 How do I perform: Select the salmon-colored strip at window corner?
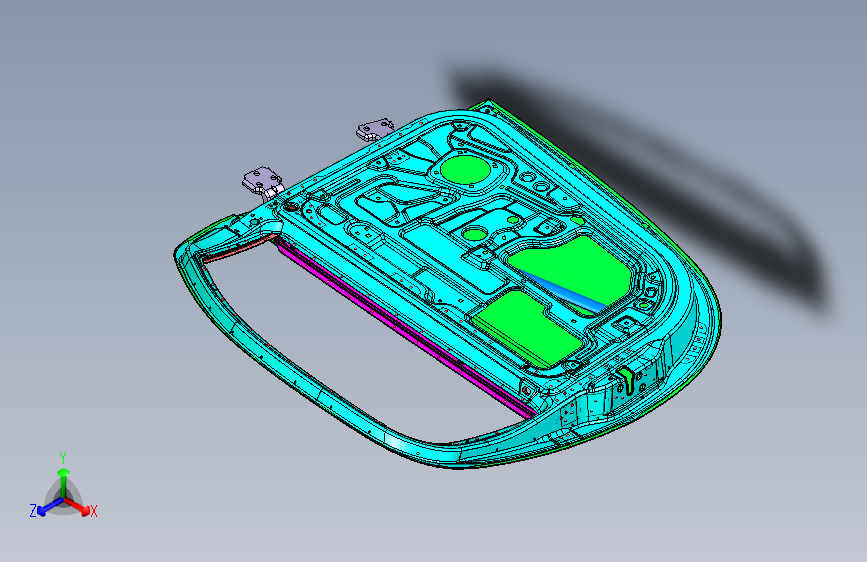(x=240, y=249)
